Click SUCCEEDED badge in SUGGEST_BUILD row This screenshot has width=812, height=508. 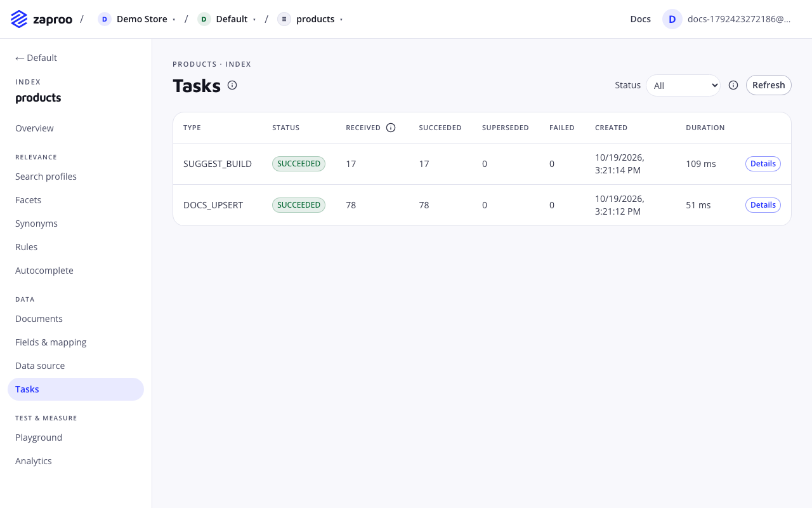[x=299, y=164]
